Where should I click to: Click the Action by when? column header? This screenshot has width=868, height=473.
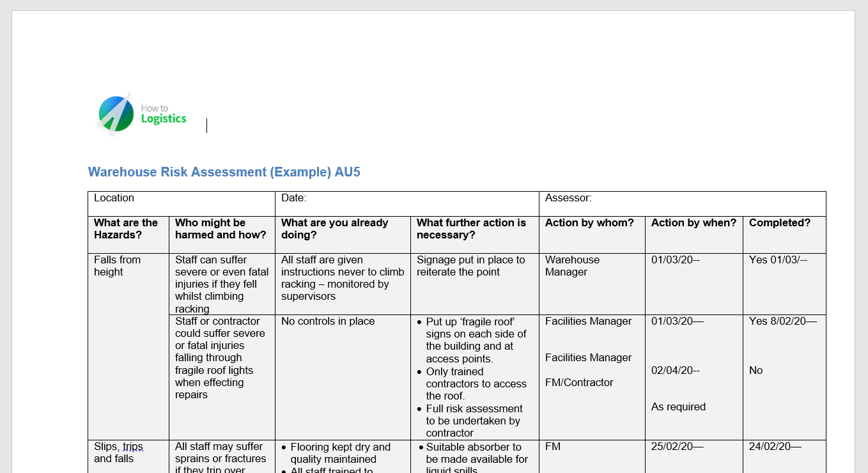(692, 222)
